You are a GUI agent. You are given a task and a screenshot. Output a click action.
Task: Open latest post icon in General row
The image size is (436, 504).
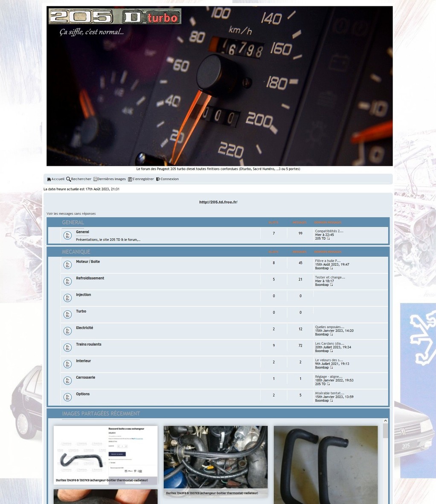[x=328, y=238]
